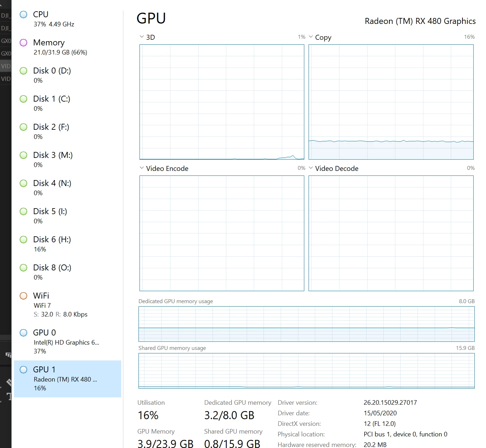Click the orange WiFi circle icon

[24, 296]
